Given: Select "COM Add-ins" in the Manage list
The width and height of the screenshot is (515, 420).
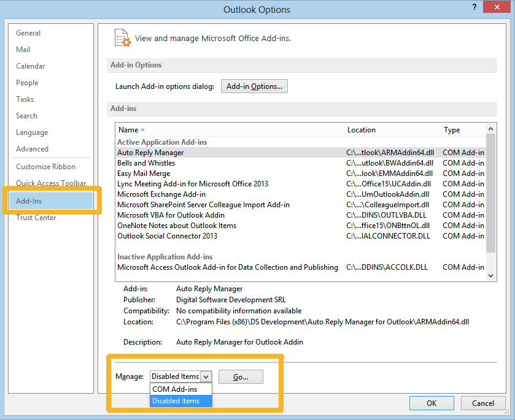Looking at the screenshot, I should (176, 389).
